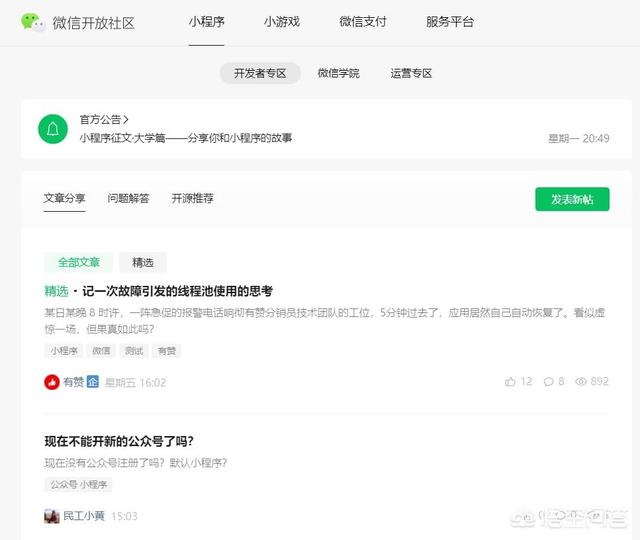Viewport: 640px width, 540px height.
Task: Click the 小程序 tag under first article
Action: pos(65,351)
